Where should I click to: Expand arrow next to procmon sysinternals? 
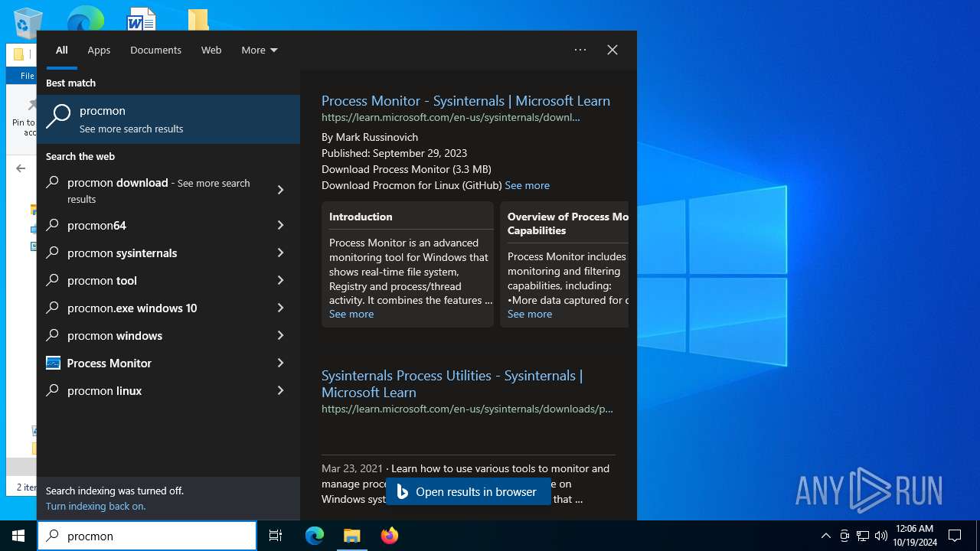pyautogui.click(x=281, y=253)
